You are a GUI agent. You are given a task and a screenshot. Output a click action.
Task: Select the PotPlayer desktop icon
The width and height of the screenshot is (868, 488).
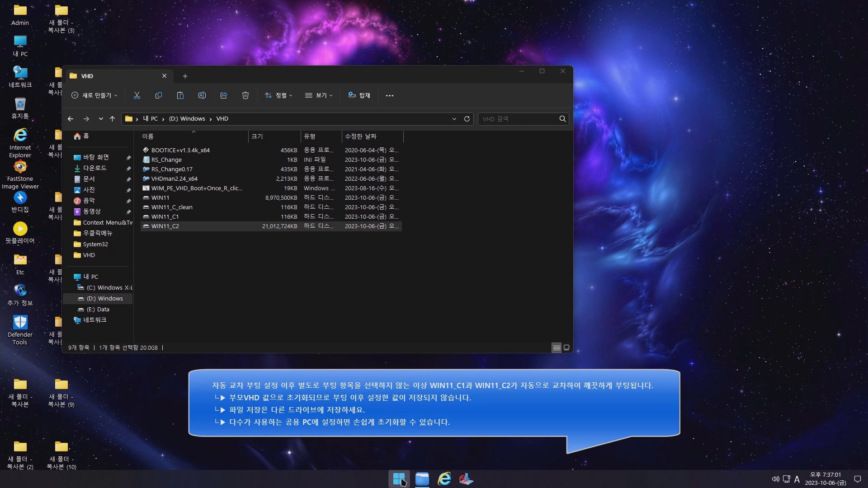[x=20, y=233]
